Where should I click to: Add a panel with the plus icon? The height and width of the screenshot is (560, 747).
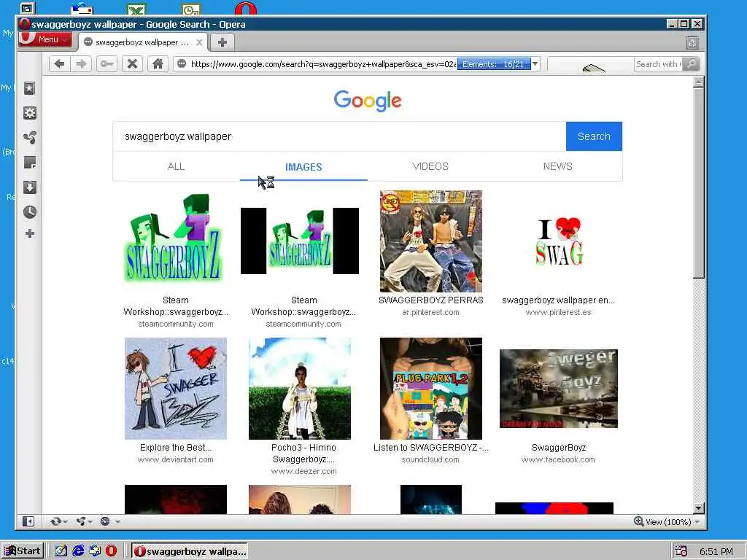coord(29,233)
